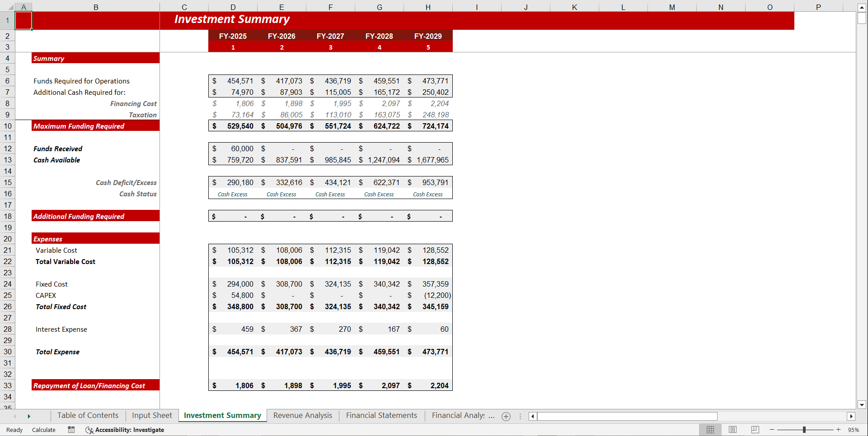
Task: Open Page Layout view
Action: tap(732, 430)
